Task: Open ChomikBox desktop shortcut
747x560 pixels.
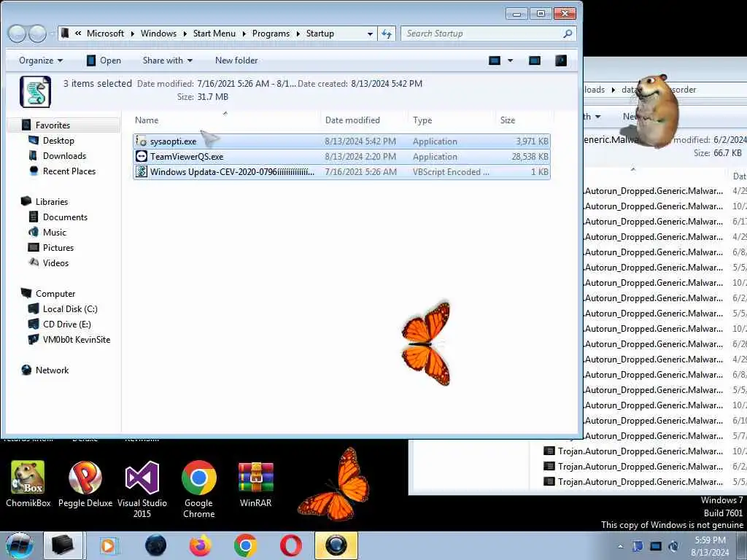Action: pyautogui.click(x=28, y=484)
